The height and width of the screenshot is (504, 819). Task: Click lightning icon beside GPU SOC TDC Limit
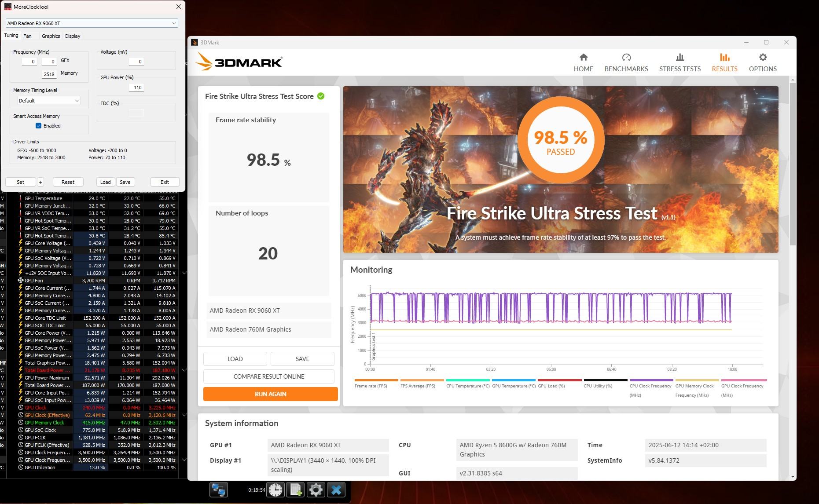(x=21, y=325)
